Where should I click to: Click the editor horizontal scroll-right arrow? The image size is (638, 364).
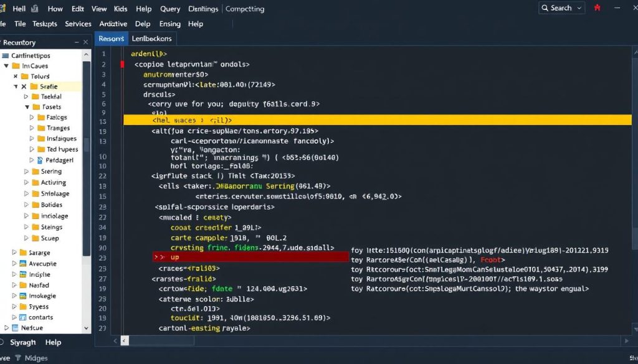tap(627, 340)
